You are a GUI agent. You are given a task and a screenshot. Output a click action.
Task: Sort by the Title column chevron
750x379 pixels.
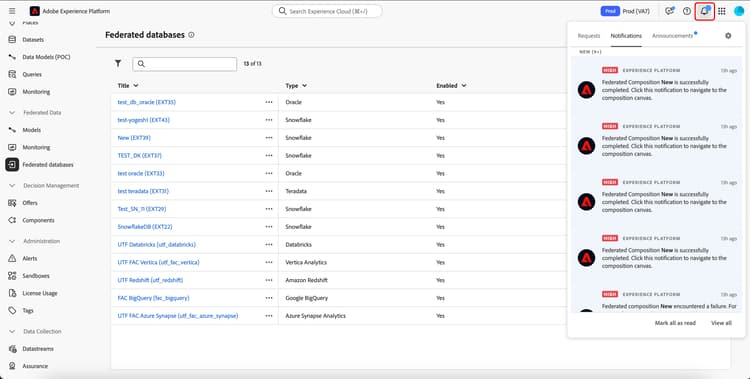[136, 86]
